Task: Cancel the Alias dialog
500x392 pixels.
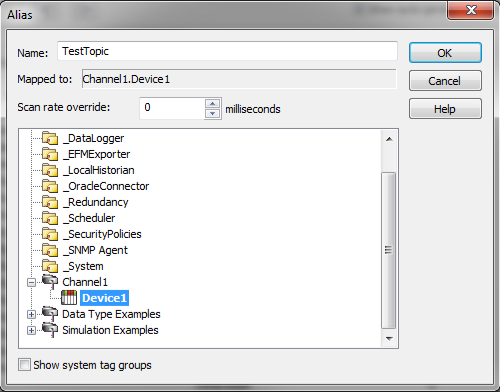Action: tap(445, 81)
